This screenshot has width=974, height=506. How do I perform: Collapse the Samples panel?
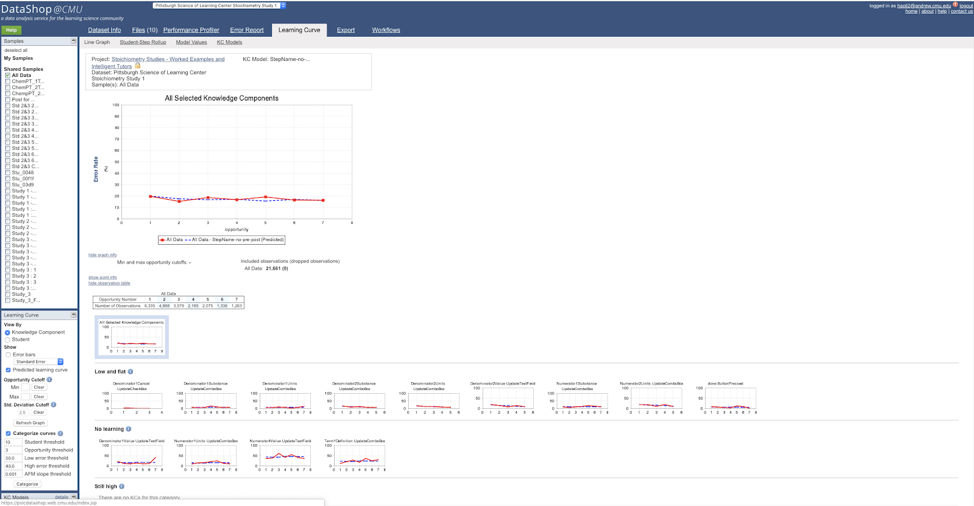(x=73, y=41)
